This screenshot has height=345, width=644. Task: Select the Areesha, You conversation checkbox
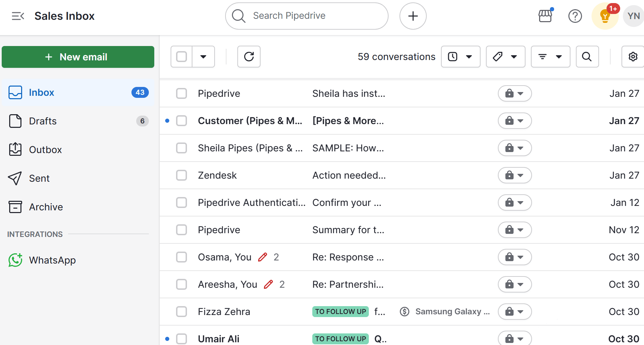point(182,284)
